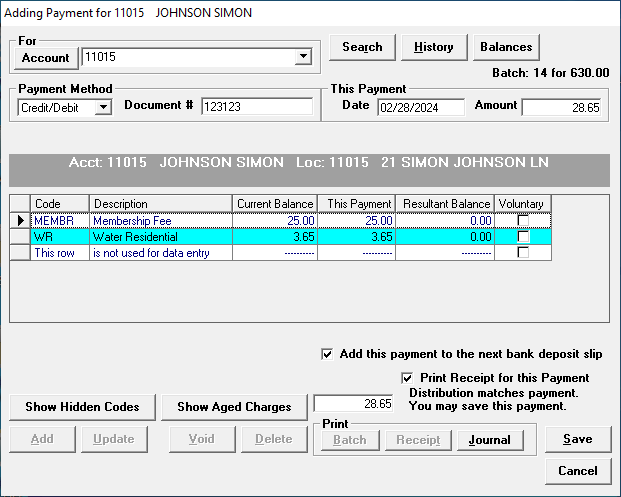Click the payment Amount field
The image size is (621, 497).
pos(562,107)
